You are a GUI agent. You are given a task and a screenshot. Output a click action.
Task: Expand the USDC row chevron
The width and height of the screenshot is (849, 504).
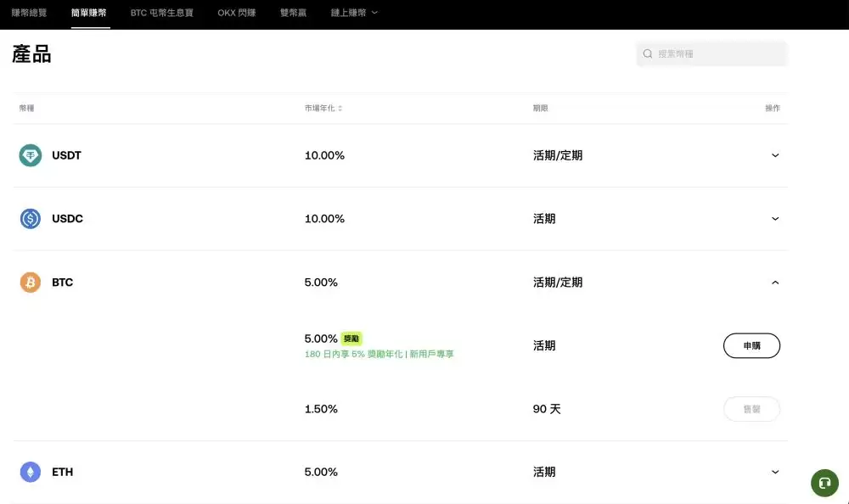click(774, 218)
